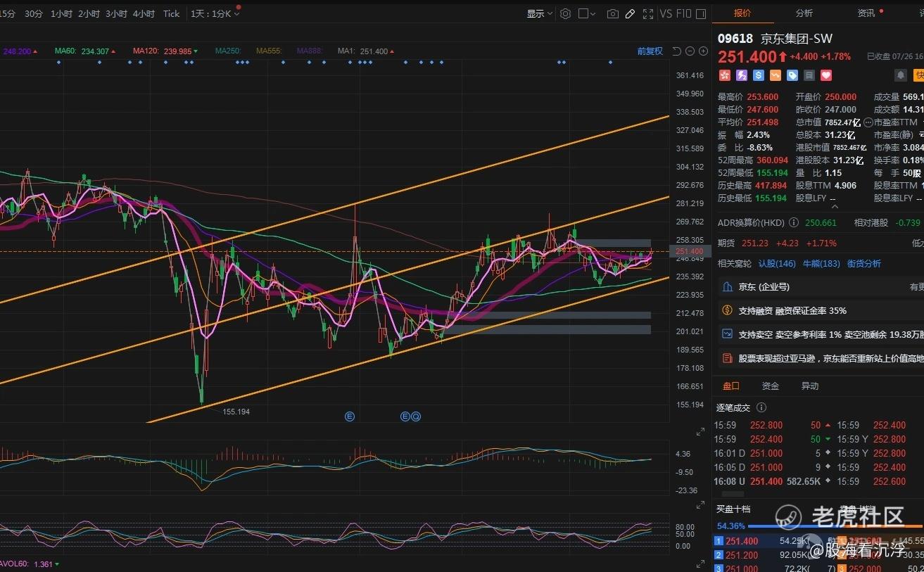The height and width of the screenshot is (572, 924).
Task: Switch to the 资讯 tab
Action: (x=866, y=13)
